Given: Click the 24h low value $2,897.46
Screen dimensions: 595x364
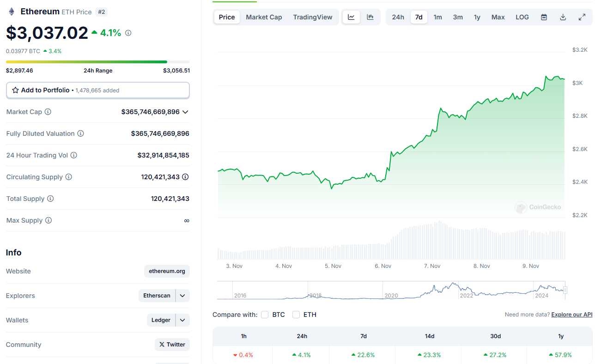Looking at the screenshot, I should point(19,71).
